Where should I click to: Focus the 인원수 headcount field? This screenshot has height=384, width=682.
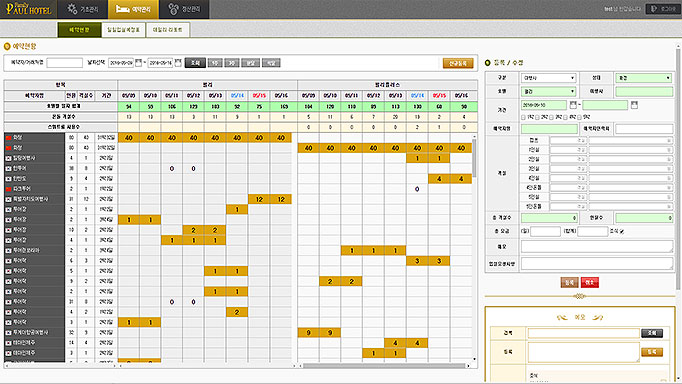(x=644, y=218)
